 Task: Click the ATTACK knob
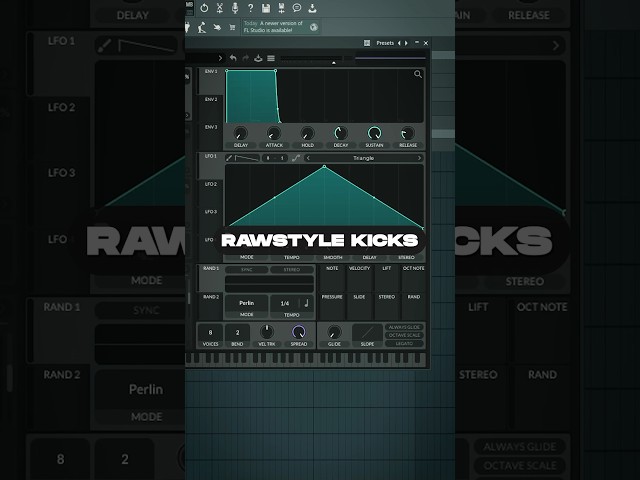pos(274,133)
